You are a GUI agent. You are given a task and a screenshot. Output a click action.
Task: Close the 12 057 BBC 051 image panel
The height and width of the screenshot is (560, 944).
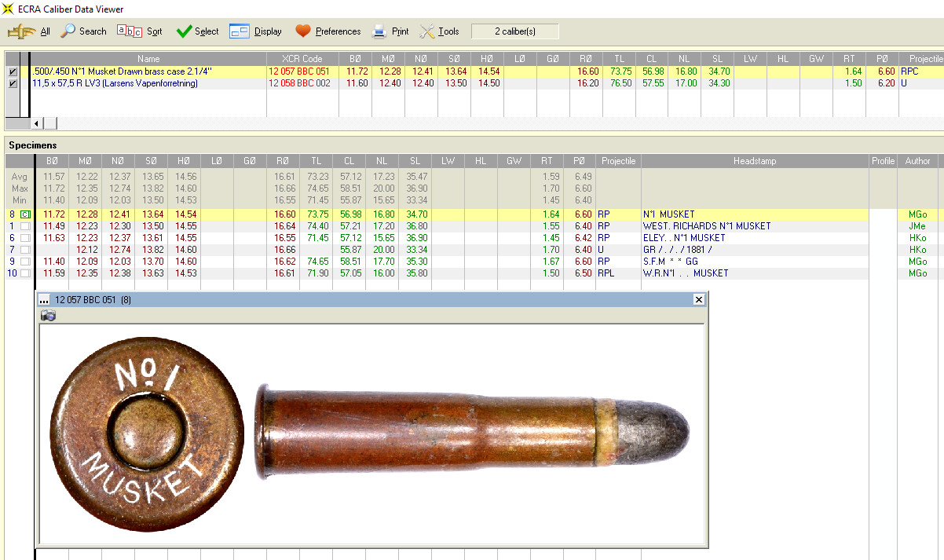click(699, 300)
